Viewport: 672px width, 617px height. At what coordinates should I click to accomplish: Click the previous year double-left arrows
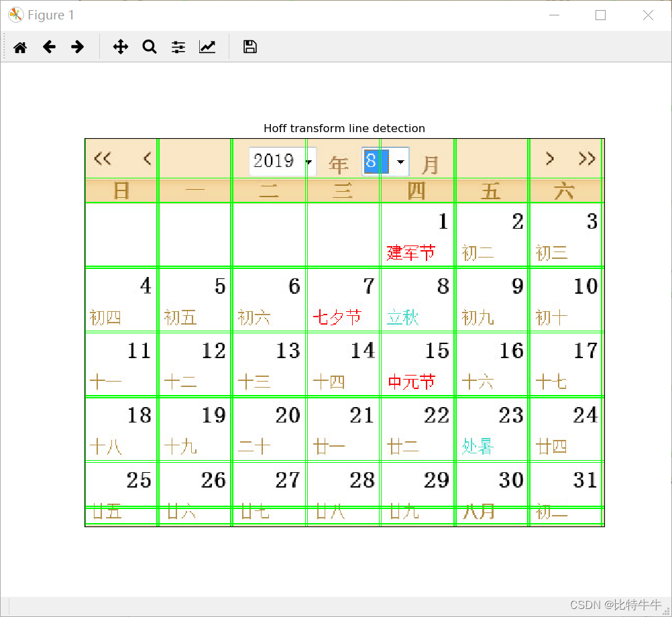(x=103, y=158)
